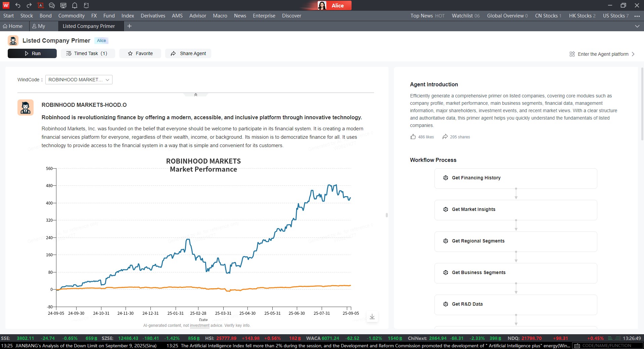This screenshot has width=644, height=349.
Task: Open the Commodity menu
Action: pyautogui.click(x=72, y=16)
